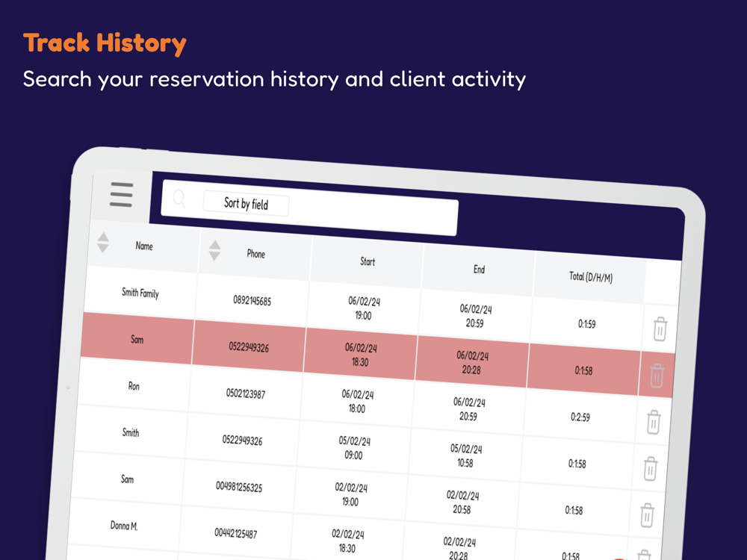The width and height of the screenshot is (747, 560).
Task: Click end time 02/02/24 20:58
Action: click(462, 503)
